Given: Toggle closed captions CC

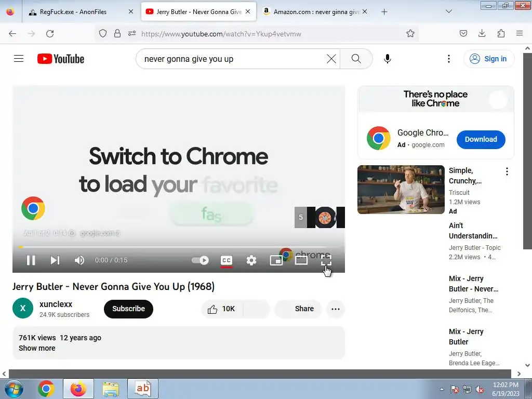Looking at the screenshot, I should pyautogui.click(x=227, y=260).
